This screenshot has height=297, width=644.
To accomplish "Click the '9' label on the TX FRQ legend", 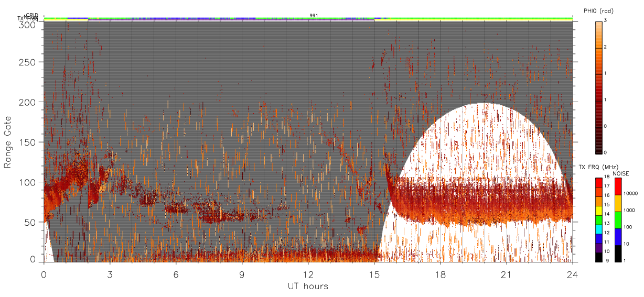I will (x=608, y=261).
